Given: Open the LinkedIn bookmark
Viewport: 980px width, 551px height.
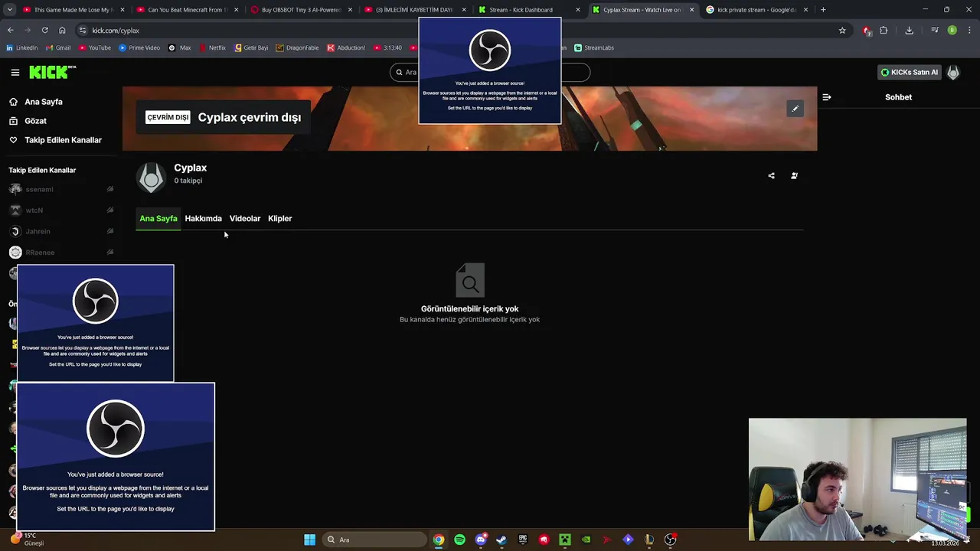Looking at the screenshot, I should point(21,47).
